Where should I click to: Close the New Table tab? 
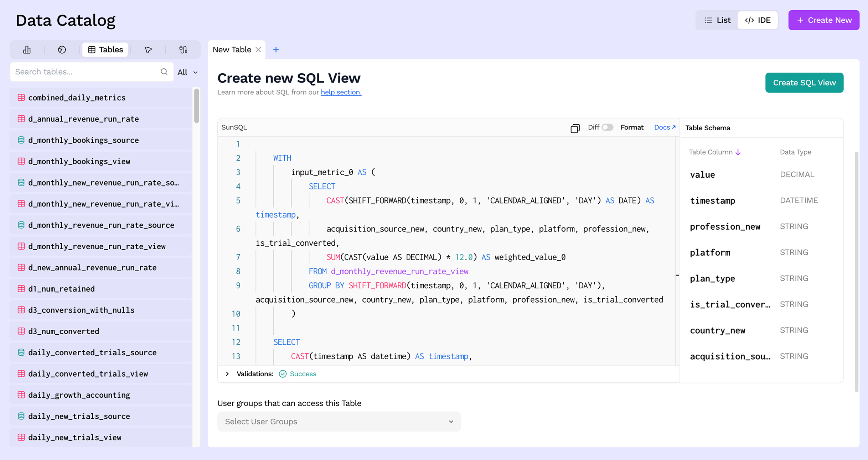click(x=258, y=49)
